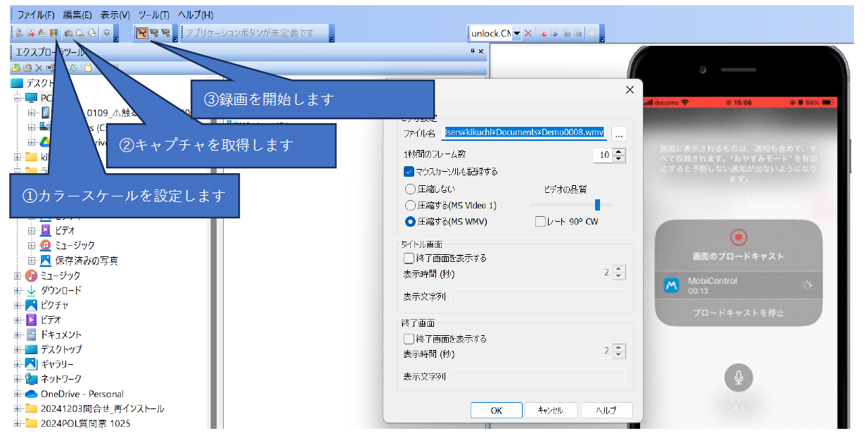Click the black X delete icon in Explorer toolbar
Viewport: 868px width, 438px height.
coord(39,68)
